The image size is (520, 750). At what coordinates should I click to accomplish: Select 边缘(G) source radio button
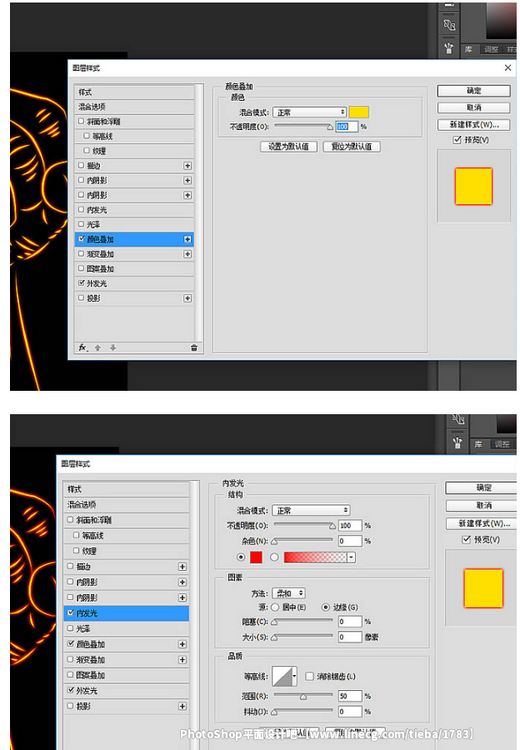pyautogui.click(x=326, y=607)
